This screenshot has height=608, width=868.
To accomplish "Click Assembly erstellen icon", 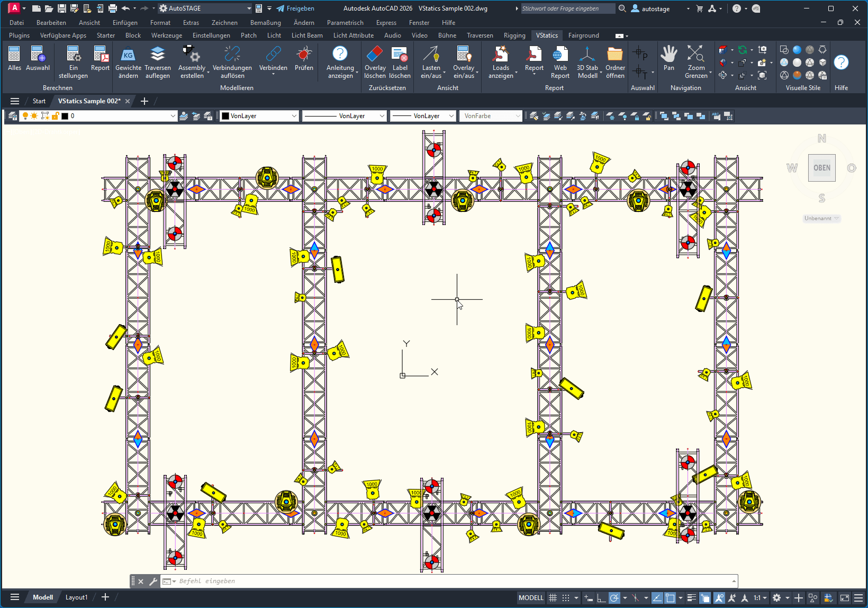I will [x=191, y=54].
